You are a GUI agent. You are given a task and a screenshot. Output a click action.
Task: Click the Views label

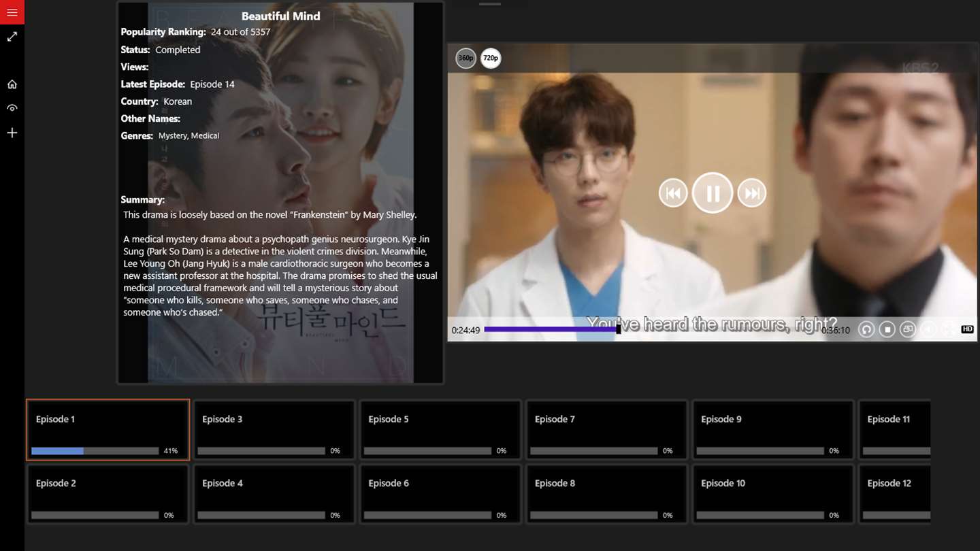pos(135,67)
